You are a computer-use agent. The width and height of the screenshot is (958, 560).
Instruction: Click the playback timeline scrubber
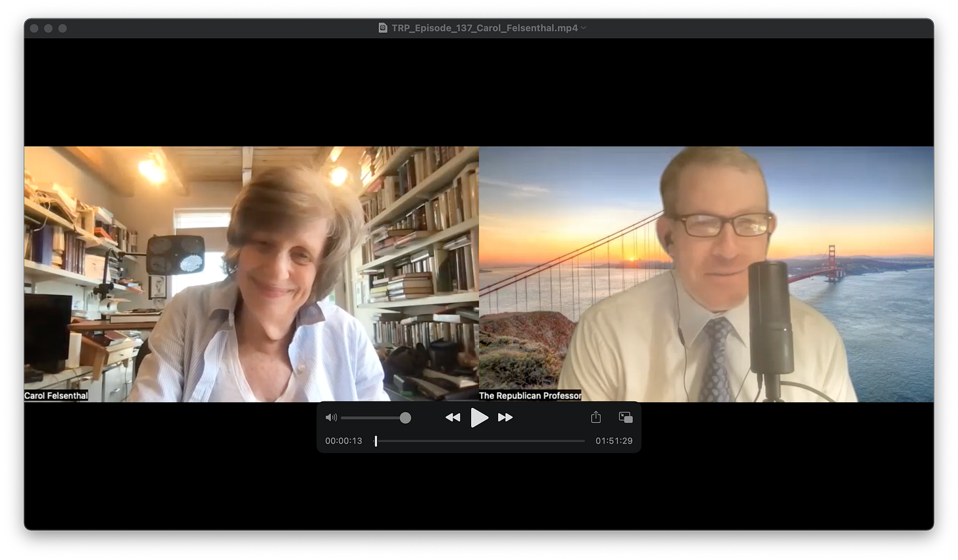click(x=480, y=441)
